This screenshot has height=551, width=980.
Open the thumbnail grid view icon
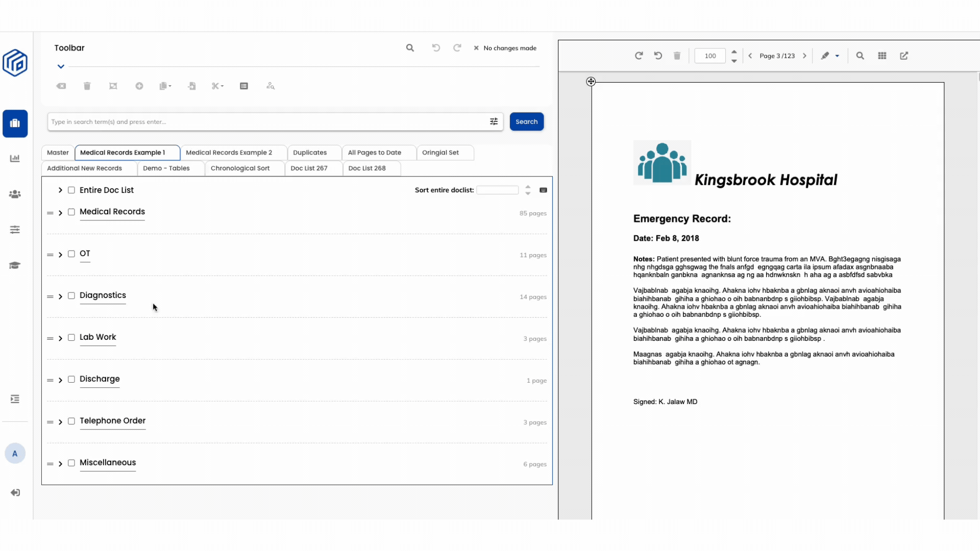(x=882, y=56)
